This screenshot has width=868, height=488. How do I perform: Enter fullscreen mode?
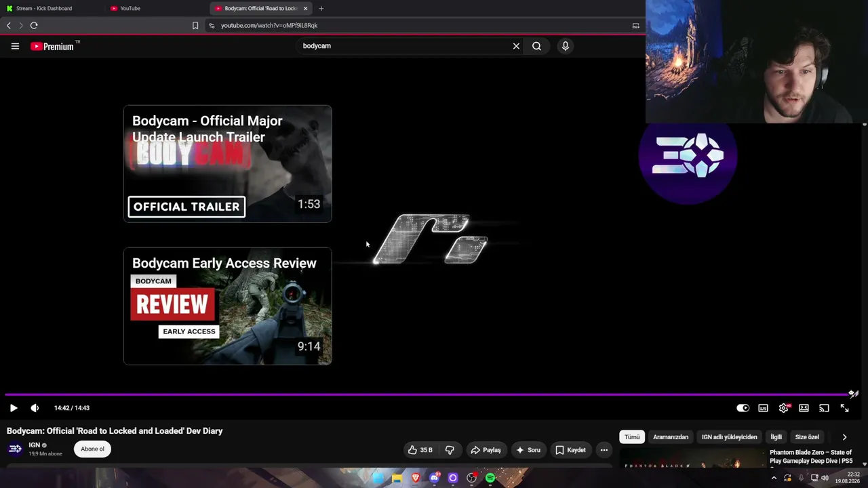point(844,408)
